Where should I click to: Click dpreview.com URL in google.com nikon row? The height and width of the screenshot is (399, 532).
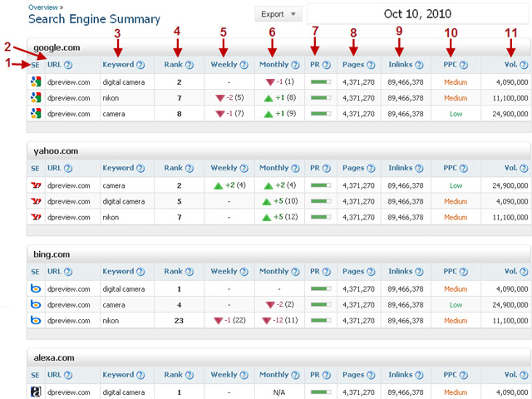[68, 98]
